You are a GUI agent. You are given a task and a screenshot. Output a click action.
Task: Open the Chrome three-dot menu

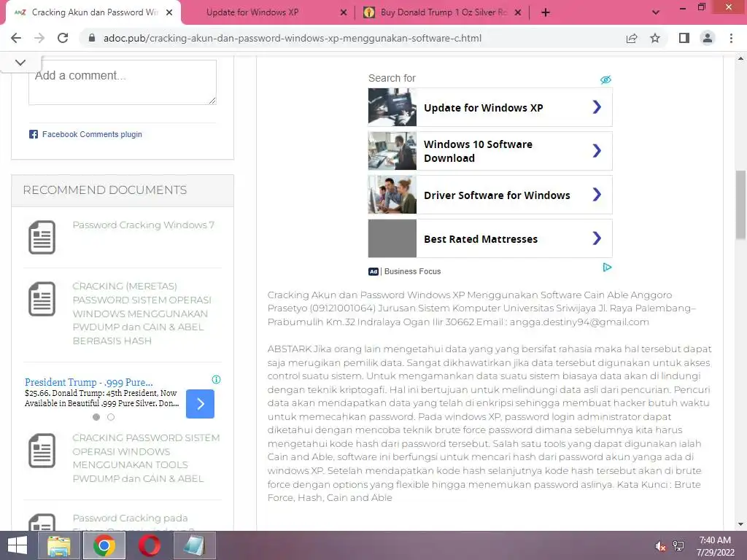(731, 38)
